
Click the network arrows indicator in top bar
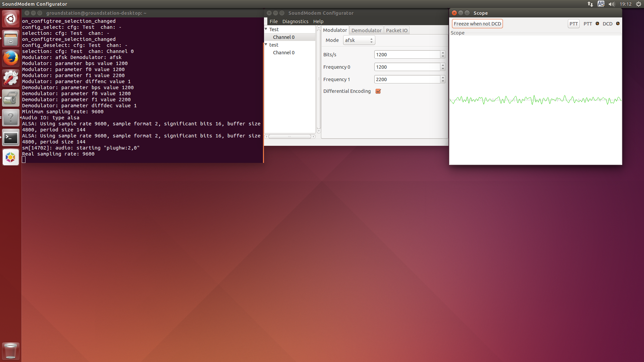click(590, 4)
